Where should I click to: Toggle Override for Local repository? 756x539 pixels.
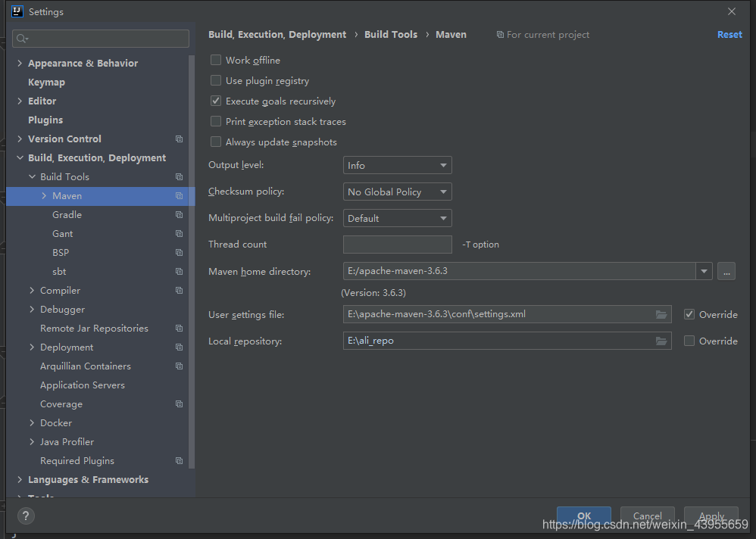(x=689, y=341)
